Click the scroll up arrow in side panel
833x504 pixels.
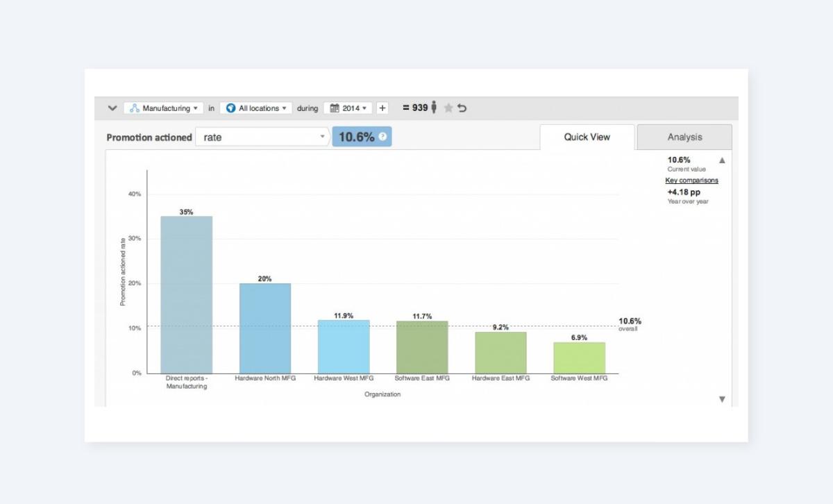722,160
